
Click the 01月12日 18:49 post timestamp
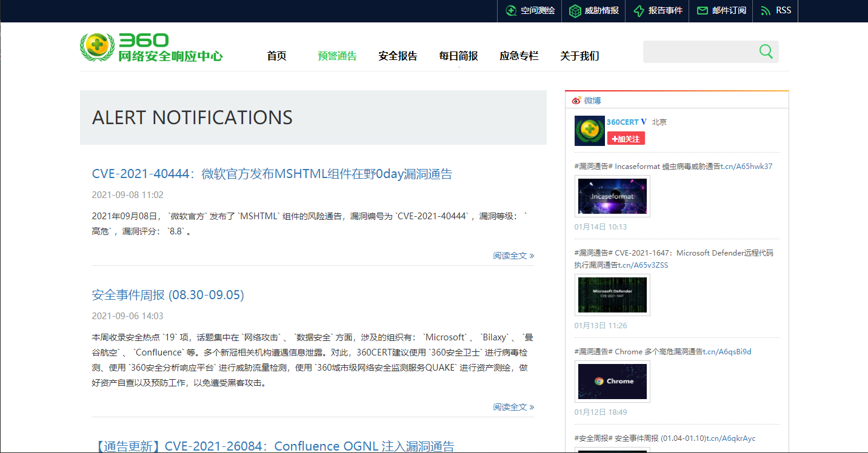(601, 412)
